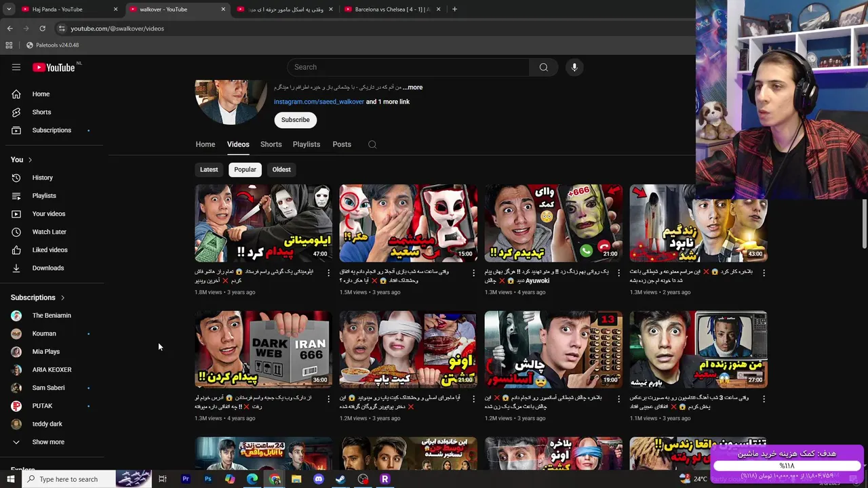The height and width of the screenshot is (488, 868).
Task: Reload the page in browser
Action: (42, 28)
